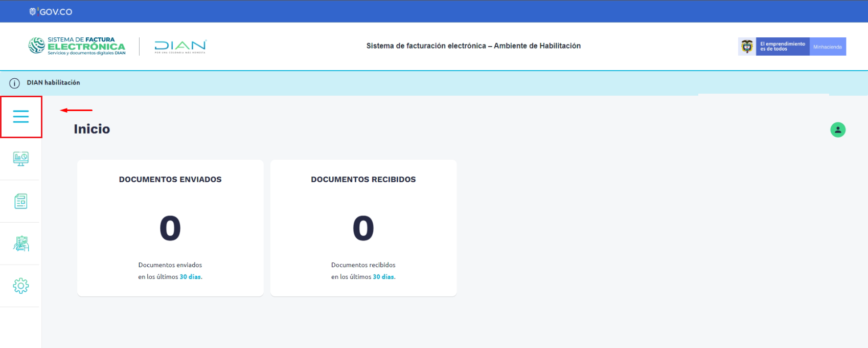The height and width of the screenshot is (348, 868).
Task: Click 30 días link under Documentos recibidos
Action: click(x=383, y=277)
